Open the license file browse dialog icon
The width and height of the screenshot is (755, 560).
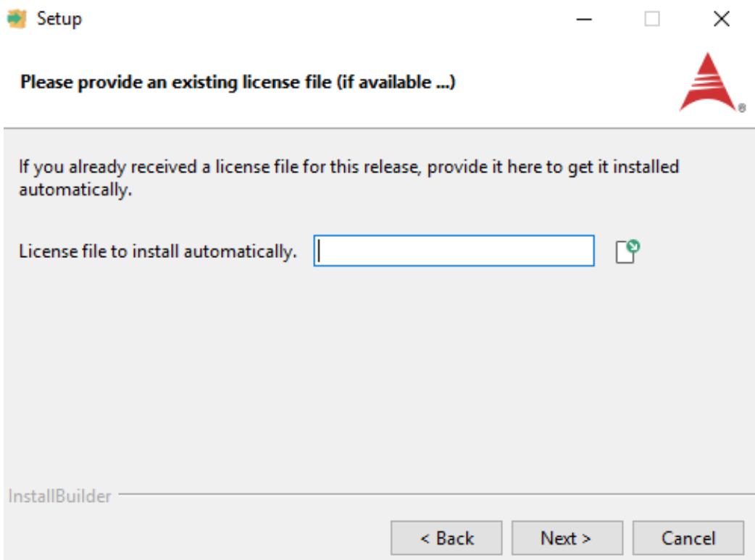627,251
